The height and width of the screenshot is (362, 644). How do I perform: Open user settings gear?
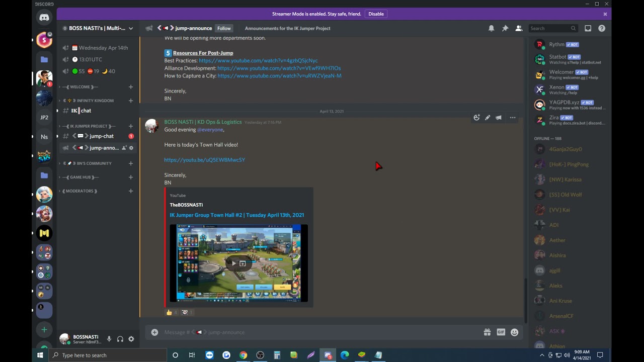click(131, 339)
